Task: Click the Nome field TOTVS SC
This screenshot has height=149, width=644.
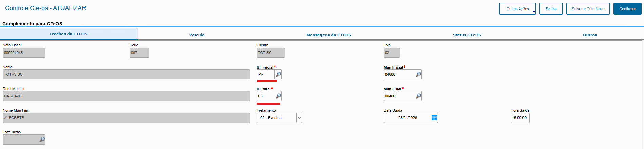Action: click(126, 74)
